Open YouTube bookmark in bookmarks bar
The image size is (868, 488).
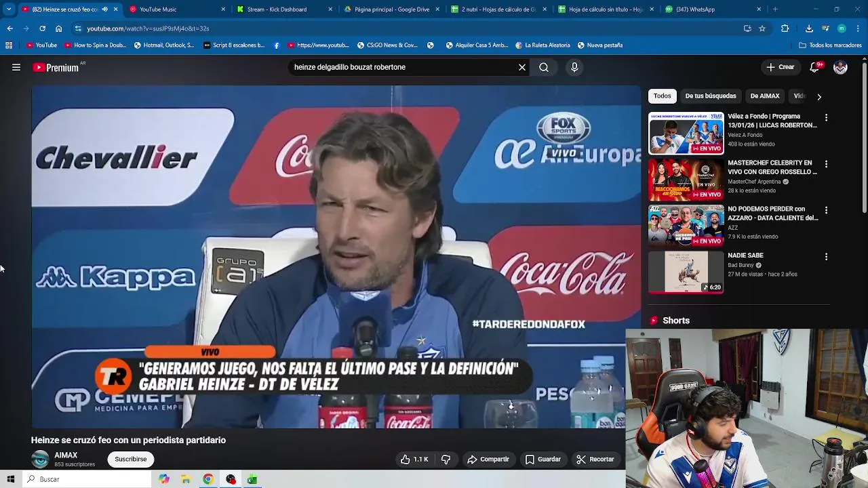(x=42, y=45)
